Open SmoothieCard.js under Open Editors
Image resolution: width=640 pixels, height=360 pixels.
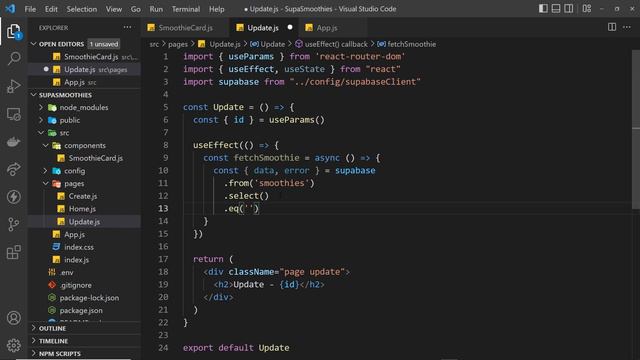coord(85,57)
